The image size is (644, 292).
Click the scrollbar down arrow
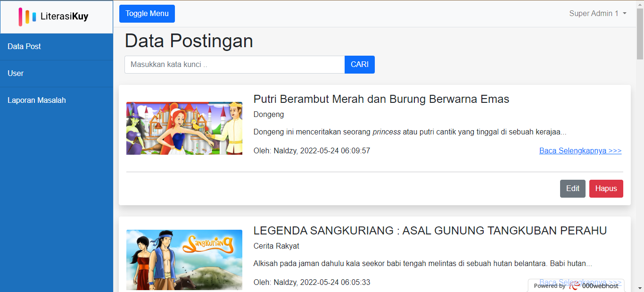click(640, 288)
